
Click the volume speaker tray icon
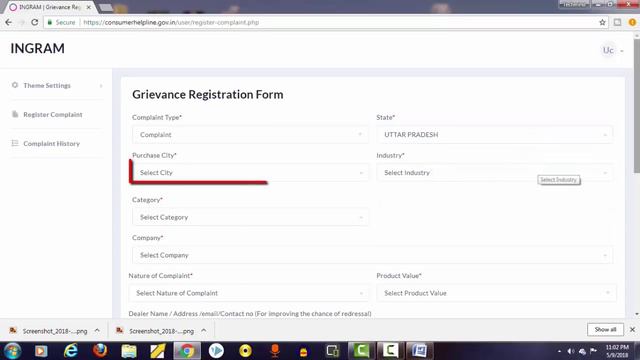pos(571,351)
